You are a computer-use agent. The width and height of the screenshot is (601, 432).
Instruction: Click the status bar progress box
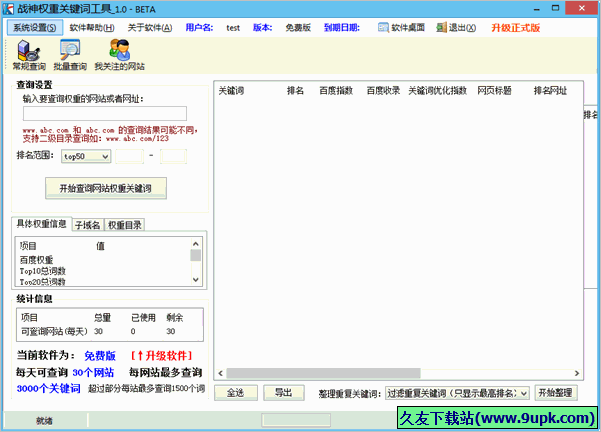(296, 420)
